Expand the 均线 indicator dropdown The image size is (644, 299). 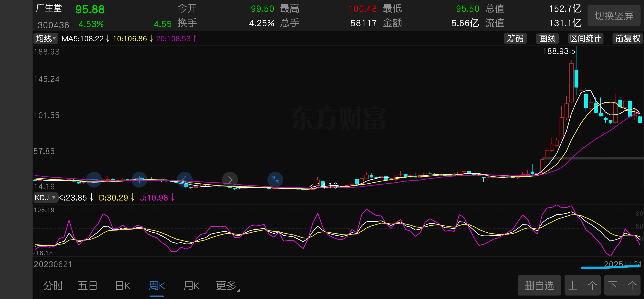[x=46, y=39]
